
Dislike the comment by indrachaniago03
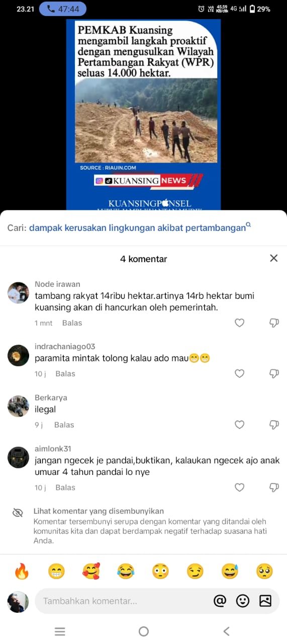point(274,374)
